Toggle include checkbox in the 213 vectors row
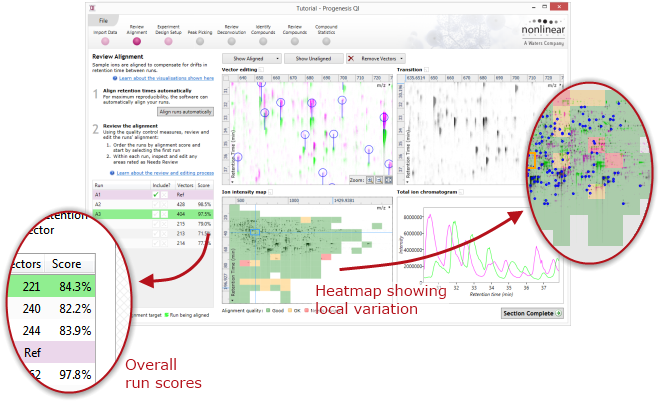659x401 pixels. [x=156, y=233]
